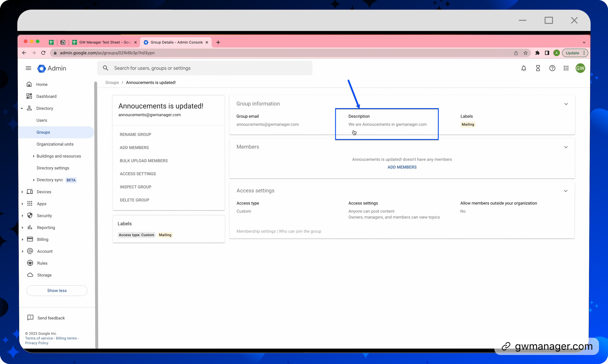
Task: Expand the Access settings chevron
Action: (x=566, y=191)
